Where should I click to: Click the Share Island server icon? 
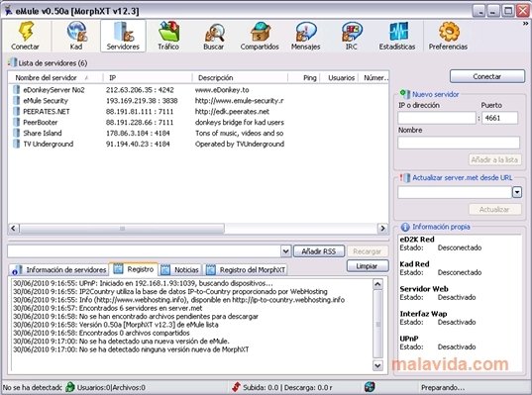pos(16,133)
